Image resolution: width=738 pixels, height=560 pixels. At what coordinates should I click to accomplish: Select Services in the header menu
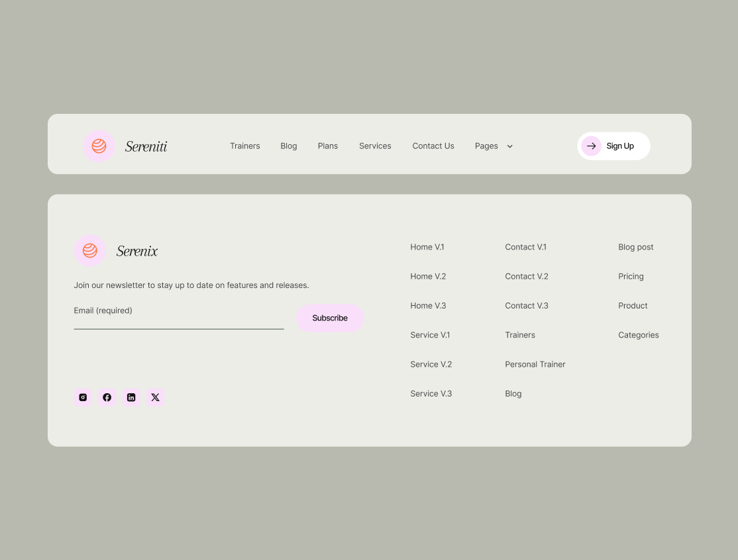click(x=375, y=146)
